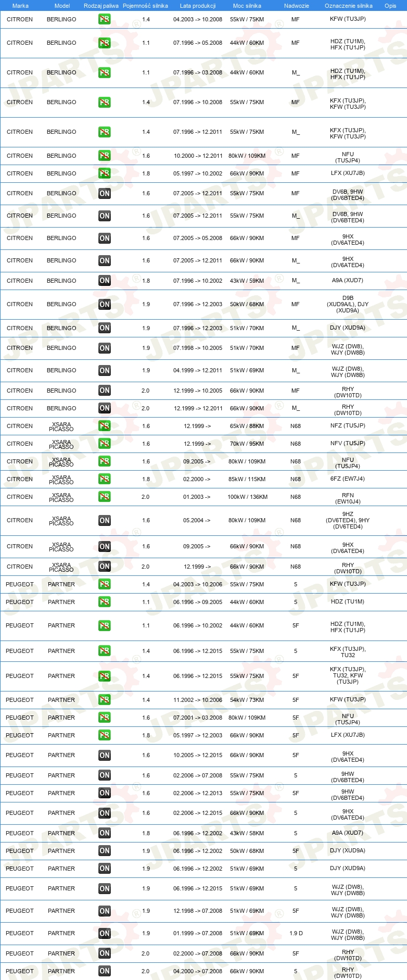Click the engine code cell 'LFX (XU7JB)' in the Berlingo row
The image size is (407, 980).
pyautogui.click(x=348, y=173)
